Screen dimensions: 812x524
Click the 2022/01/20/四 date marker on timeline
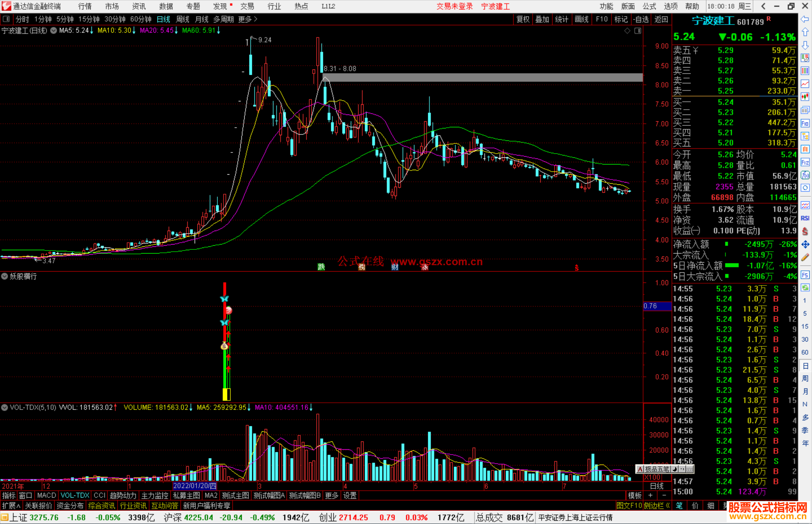(x=195, y=486)
